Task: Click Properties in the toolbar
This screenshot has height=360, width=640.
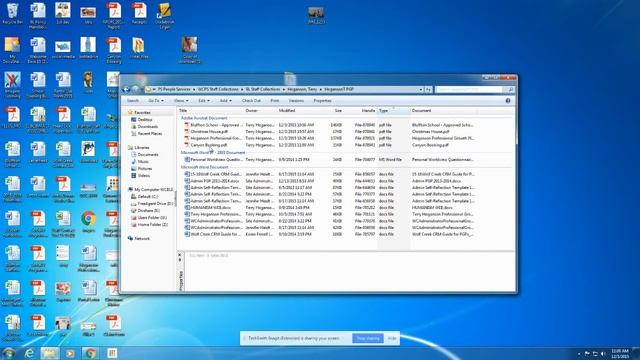Action: coord(322,100)
